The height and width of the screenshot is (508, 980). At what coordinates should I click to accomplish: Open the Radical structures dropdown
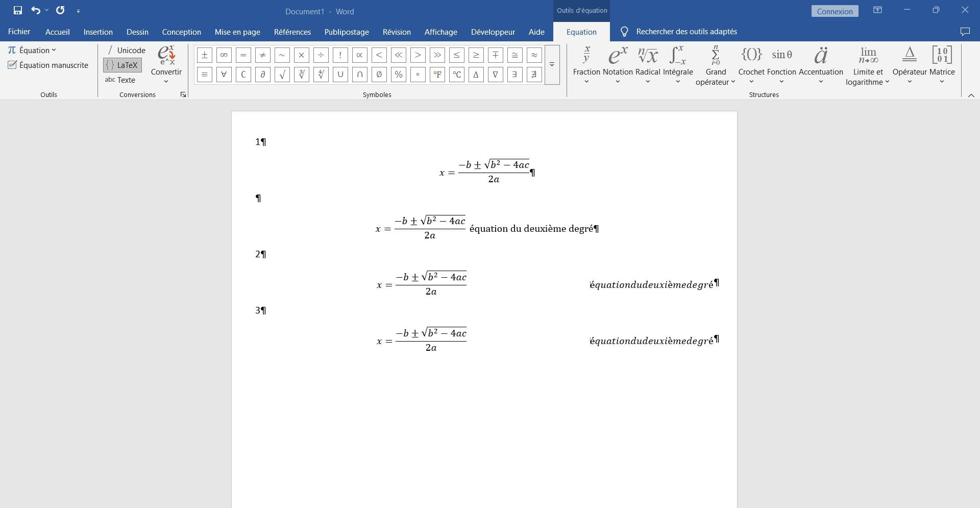(648, 65)
